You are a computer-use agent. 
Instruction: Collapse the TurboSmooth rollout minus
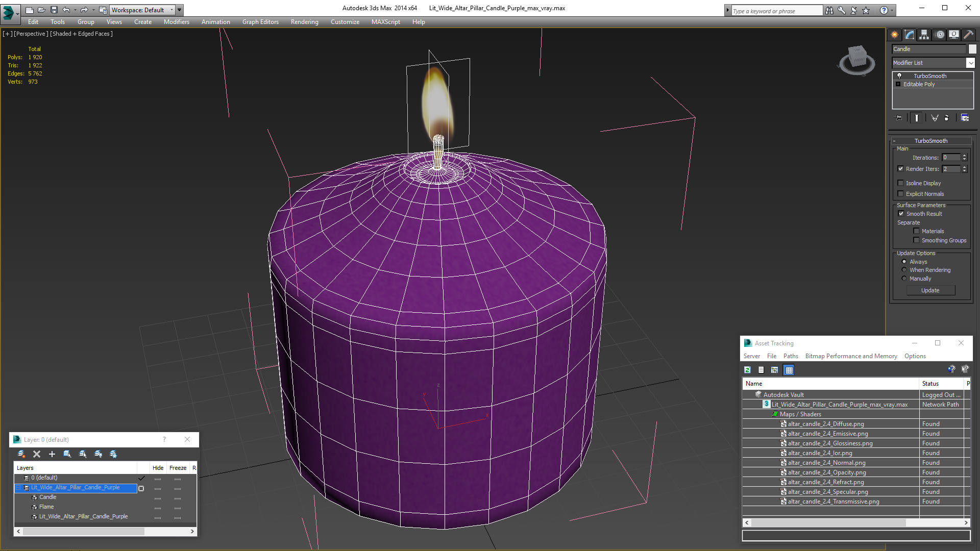895,141
